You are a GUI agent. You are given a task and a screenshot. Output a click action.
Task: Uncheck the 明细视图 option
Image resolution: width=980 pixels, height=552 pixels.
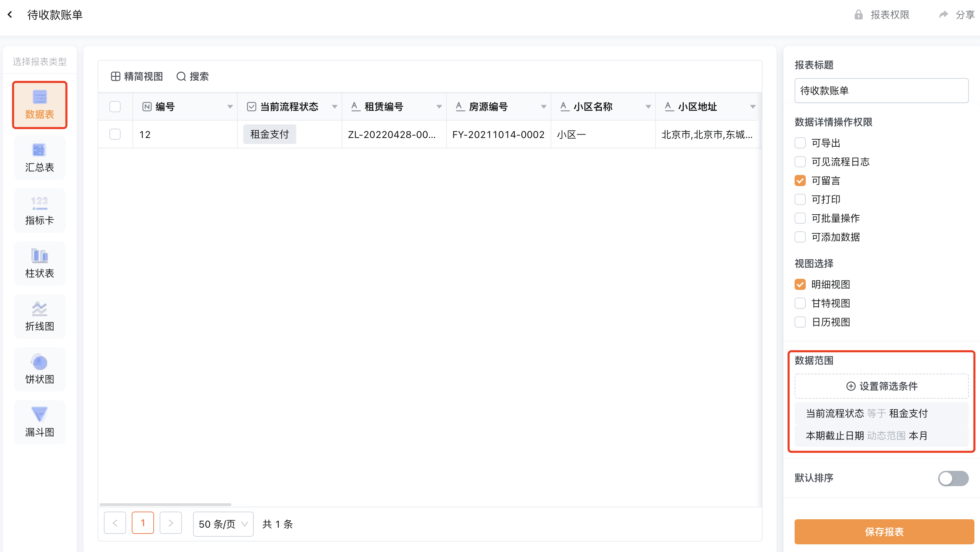[x=800, y=285]
